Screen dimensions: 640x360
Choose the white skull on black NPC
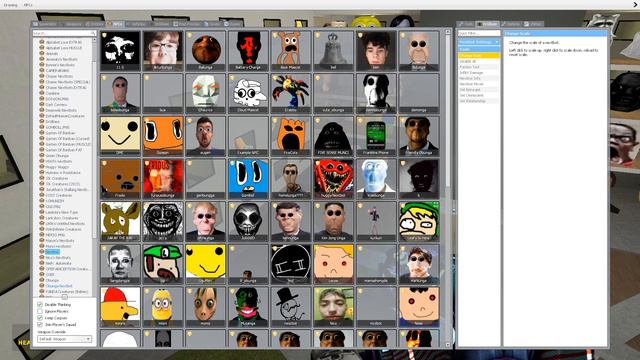120,51
